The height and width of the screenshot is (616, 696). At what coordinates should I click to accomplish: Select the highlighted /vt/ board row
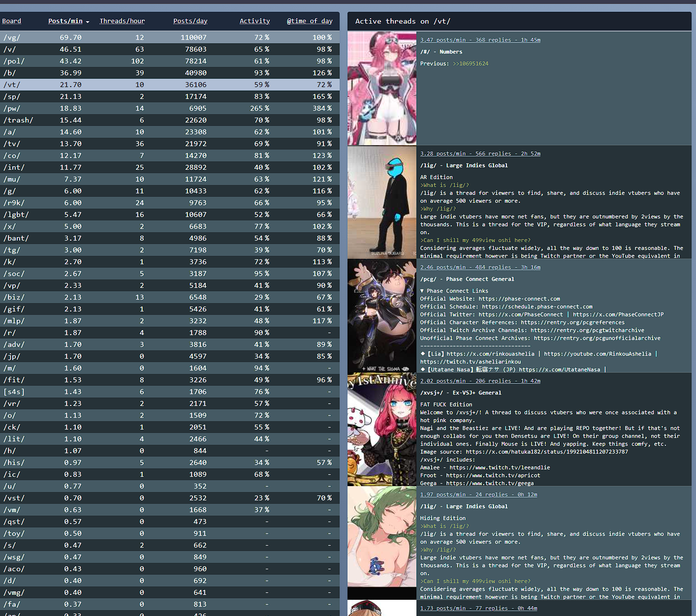[170, 85]
